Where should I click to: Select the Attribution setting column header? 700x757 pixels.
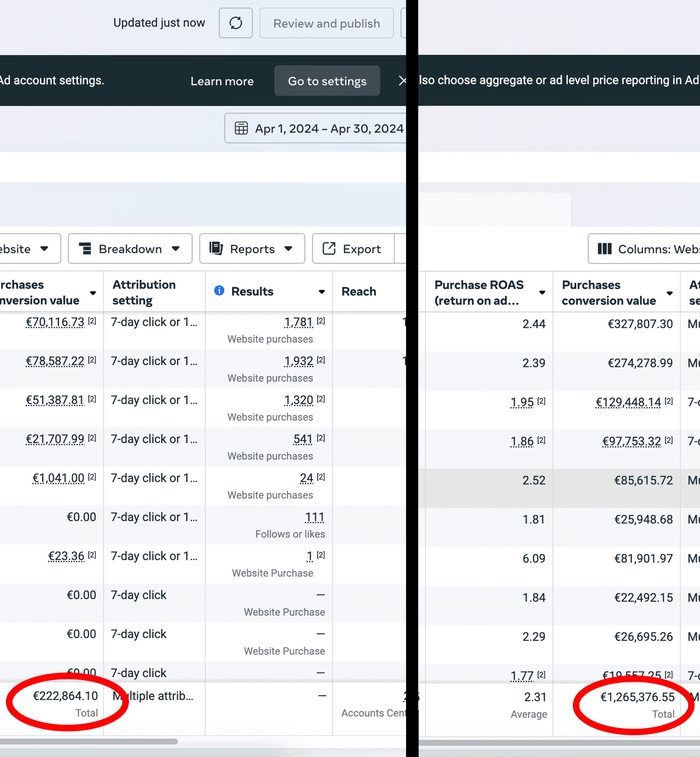[x=154, y=292]
